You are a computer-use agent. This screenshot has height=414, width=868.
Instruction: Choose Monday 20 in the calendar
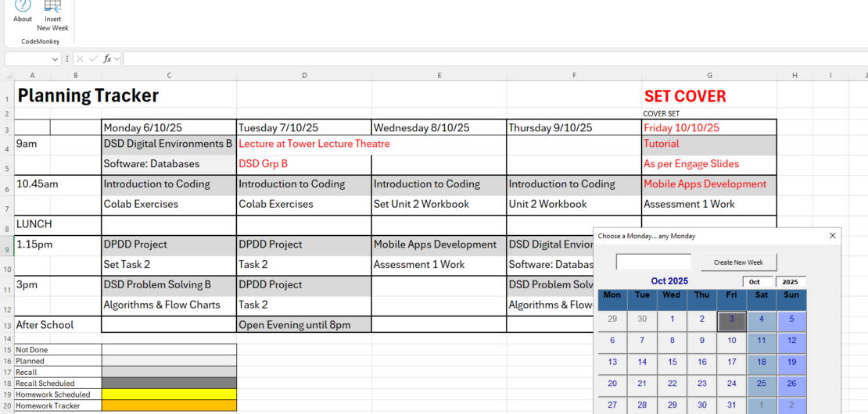612,384
